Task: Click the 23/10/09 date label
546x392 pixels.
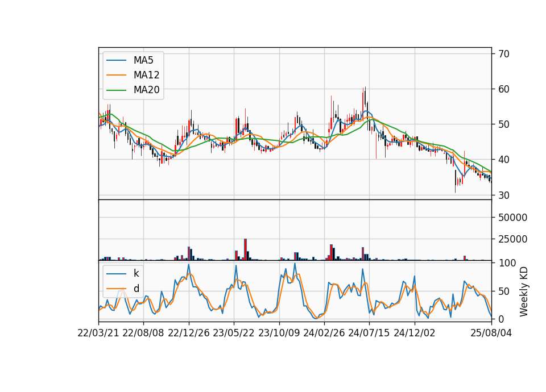Action: (x=279, y=333)
